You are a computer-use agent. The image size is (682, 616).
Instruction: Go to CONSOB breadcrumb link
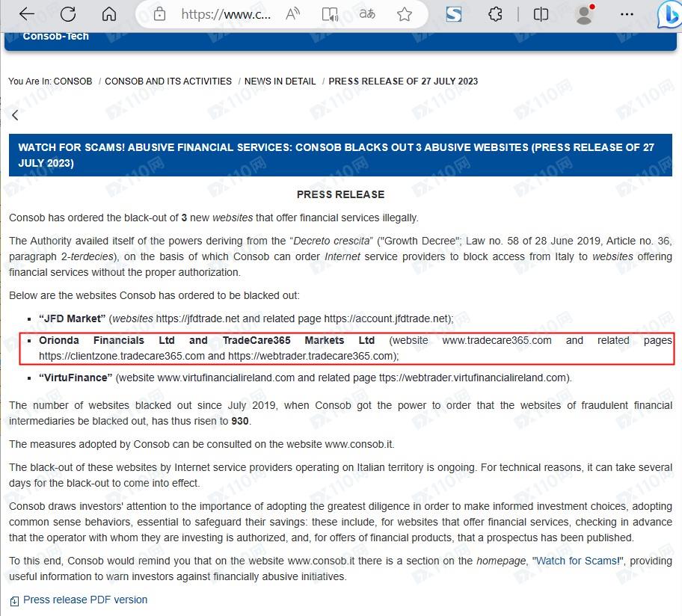[x=73, y=81]
